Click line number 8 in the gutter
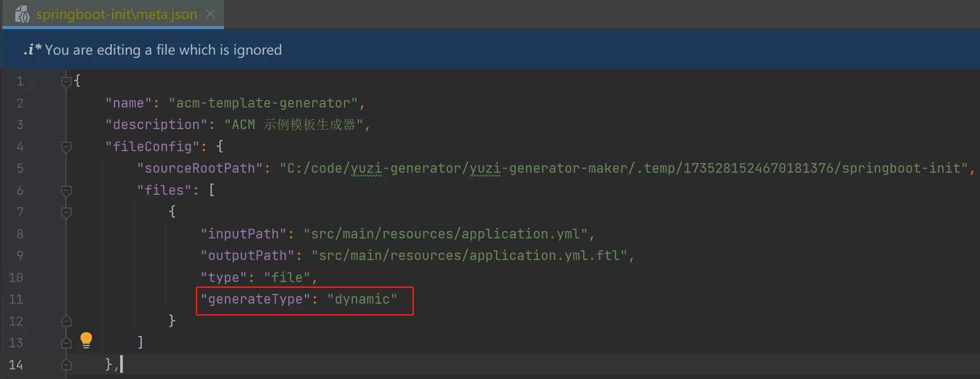 (20, 234)
